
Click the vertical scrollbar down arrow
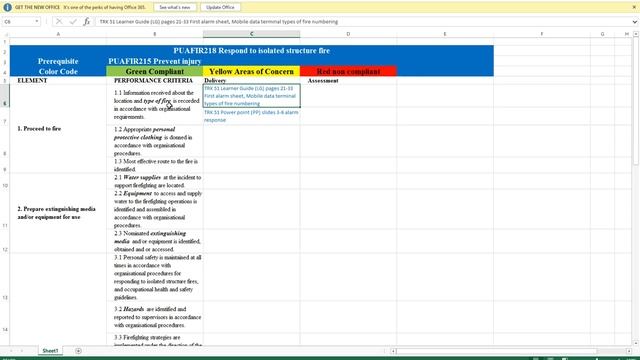click(636, 343)
